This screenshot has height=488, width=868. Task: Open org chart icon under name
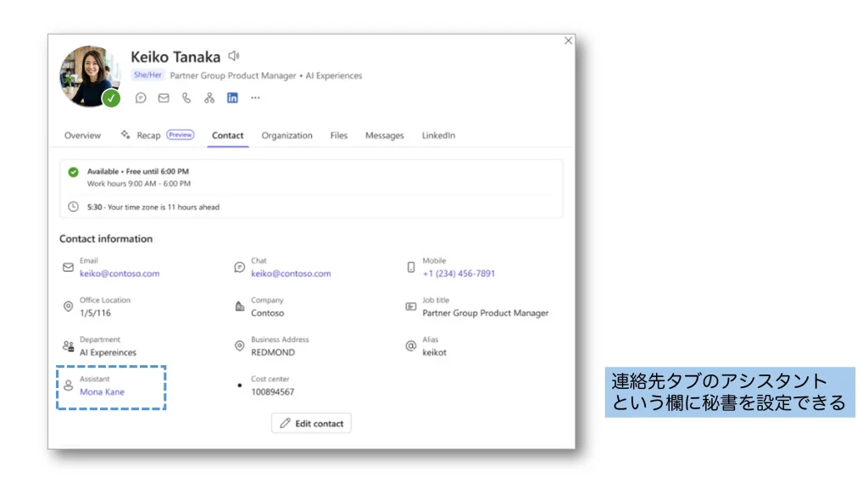(209, 98)
